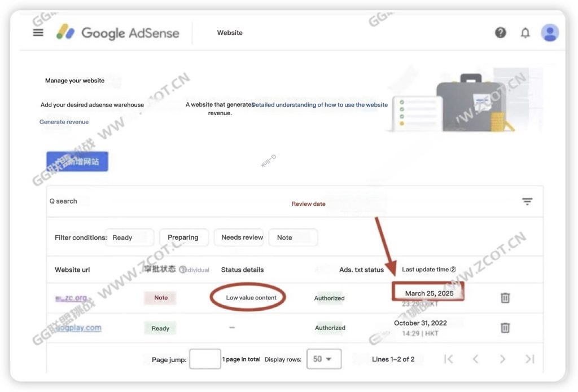This screenshot has width=578, height=392.
Task: Expand the Display rows 50 dropdown
Action: (323, 359)
